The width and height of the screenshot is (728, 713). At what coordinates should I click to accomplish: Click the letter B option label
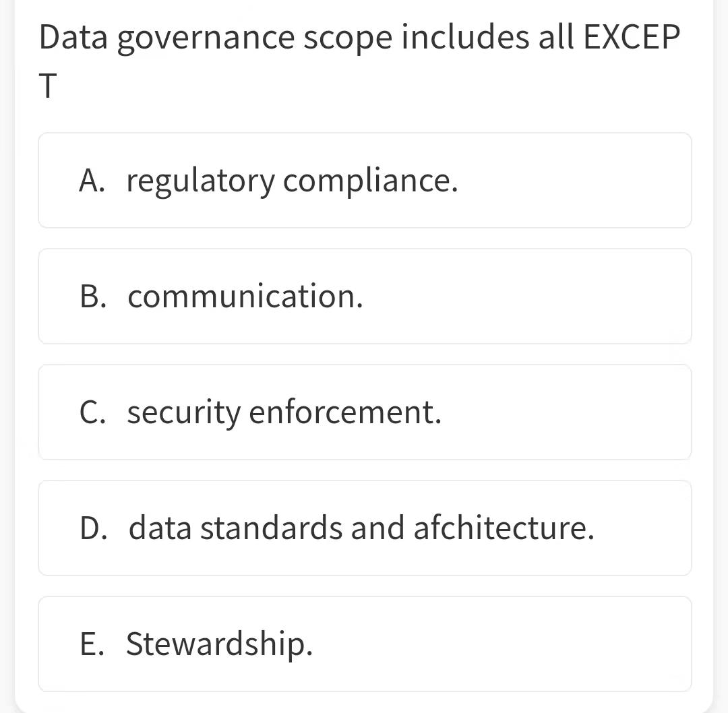point(93,296)
